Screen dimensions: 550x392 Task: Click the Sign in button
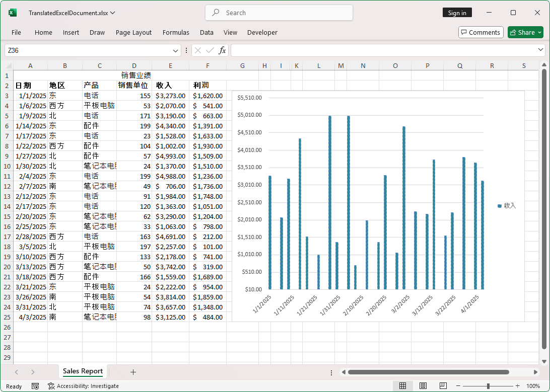click(x=457, y=12)
